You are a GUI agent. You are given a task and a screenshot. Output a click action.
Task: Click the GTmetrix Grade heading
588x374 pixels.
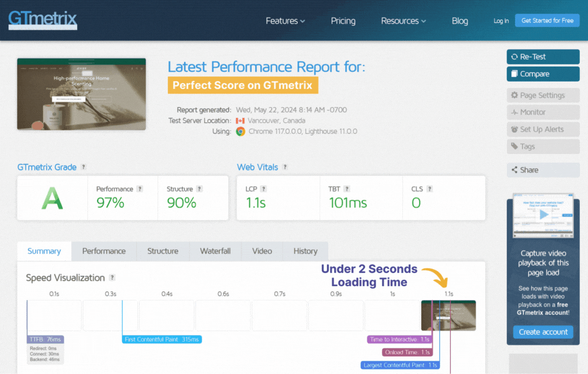point(47,167)
